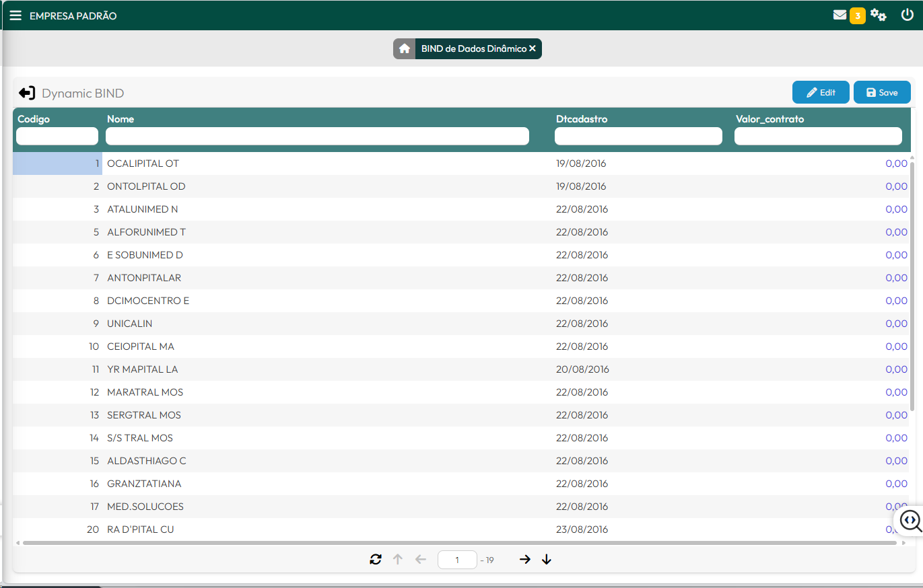Click the Save button
923x588 pixels.
coord(882,92)
